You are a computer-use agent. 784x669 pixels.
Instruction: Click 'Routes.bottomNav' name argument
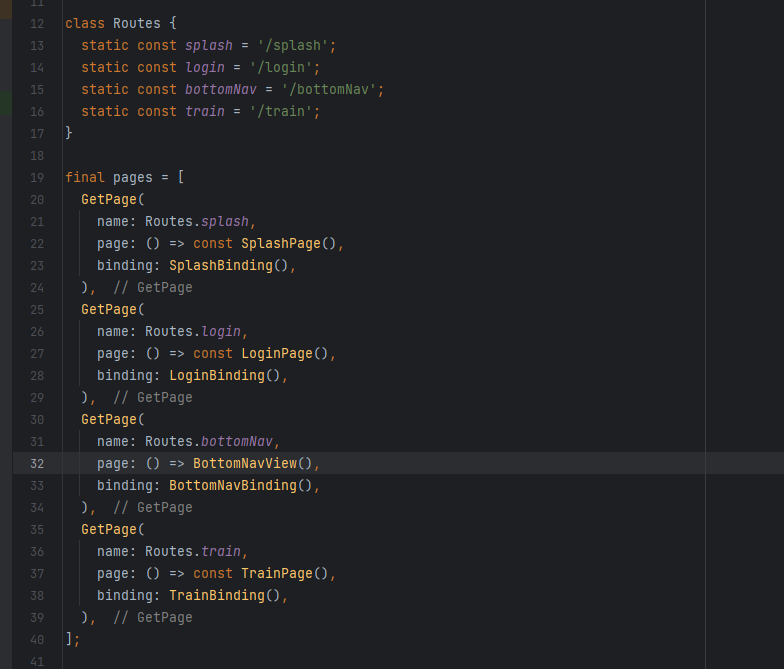(x=208, y=442)
